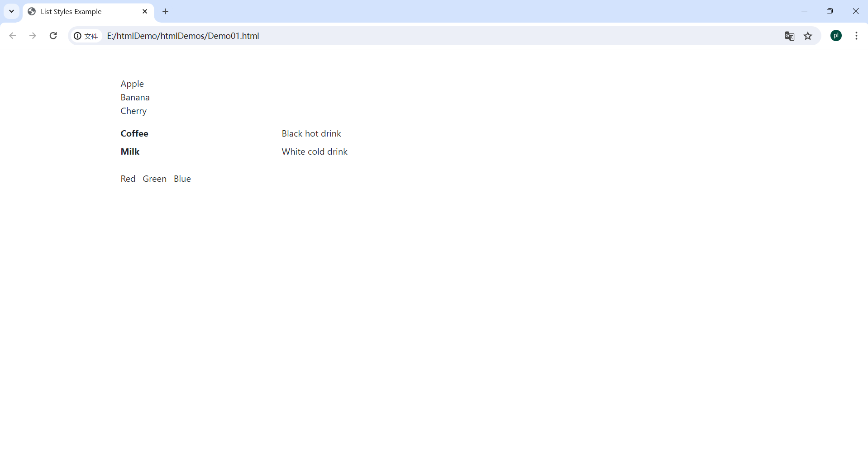Open the profile avatar menu

pyautogui.click(x=836, y=36)
